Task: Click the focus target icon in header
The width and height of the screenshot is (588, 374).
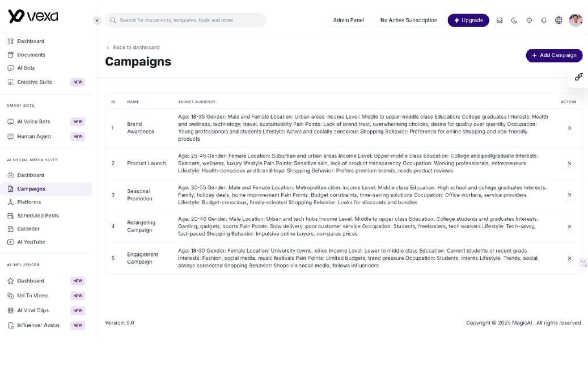Action: [529, 20]
